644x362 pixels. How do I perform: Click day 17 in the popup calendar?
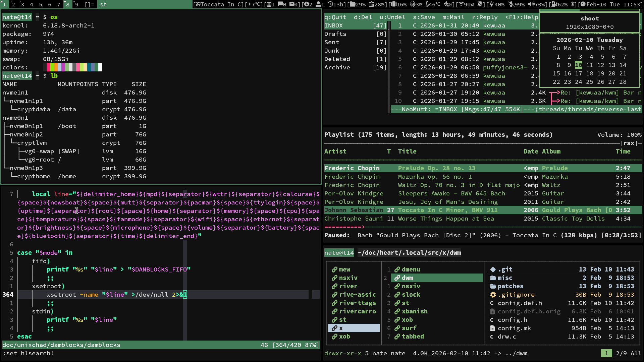(579, 73)
